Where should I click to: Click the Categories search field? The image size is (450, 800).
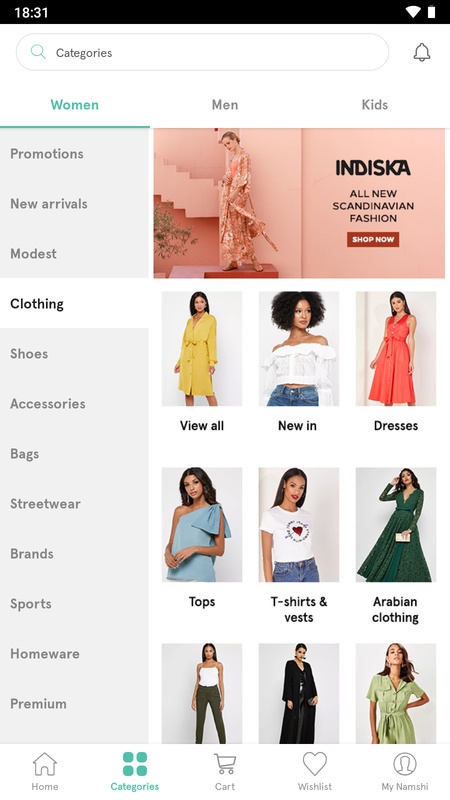point(202,52)
